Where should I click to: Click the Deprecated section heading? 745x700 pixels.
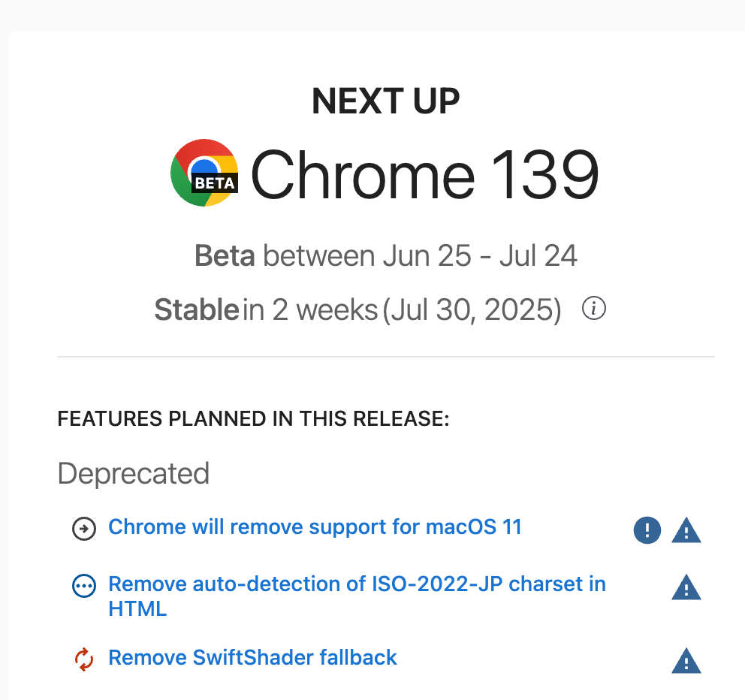click(134, 473)
